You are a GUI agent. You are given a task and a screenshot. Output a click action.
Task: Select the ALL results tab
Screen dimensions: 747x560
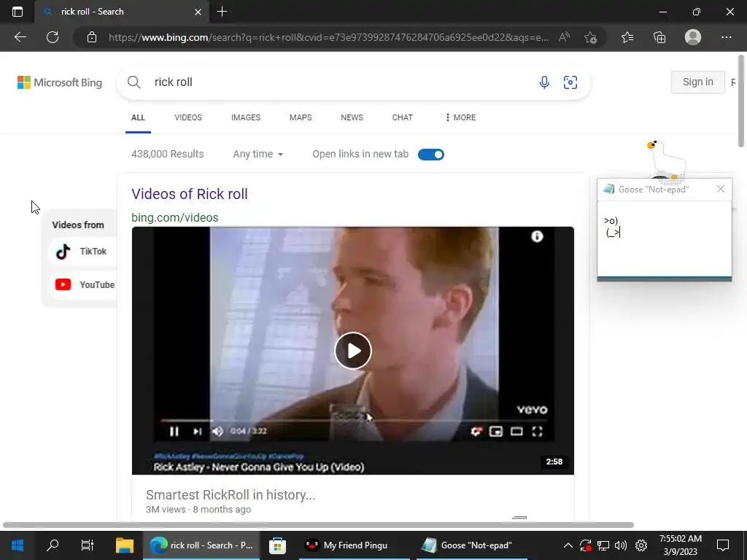[x=138, y=117]
